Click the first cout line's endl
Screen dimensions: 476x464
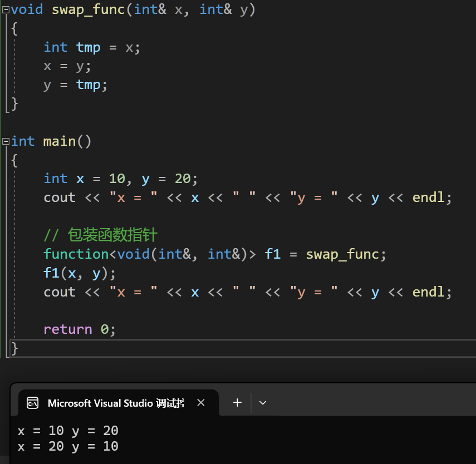click(428, 198)
